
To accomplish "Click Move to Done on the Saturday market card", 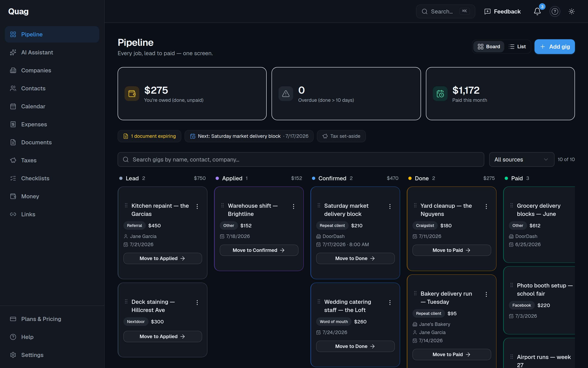I will click(x=355, y=258).
